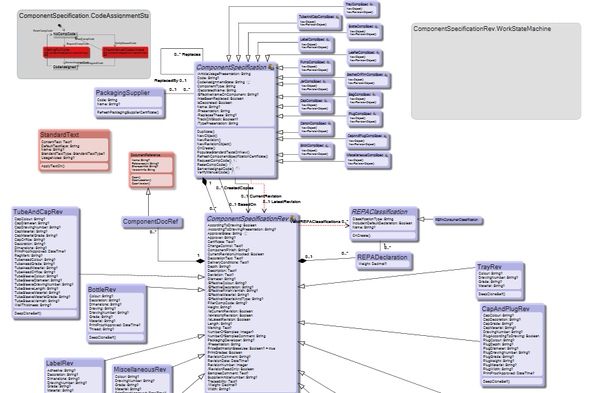Click the initial-state black dot in CodeAssignment state machine
The width and height of the screenshot is (600, 393).
point(60,26)
